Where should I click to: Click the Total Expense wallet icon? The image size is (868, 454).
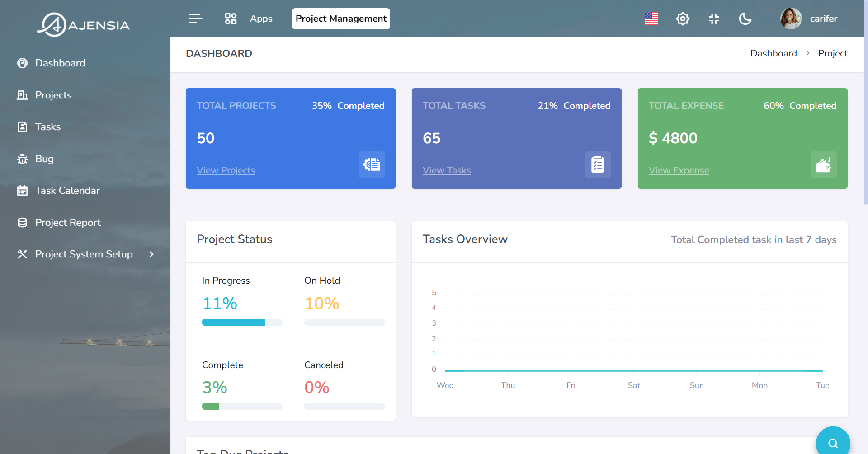pos(823,164)
